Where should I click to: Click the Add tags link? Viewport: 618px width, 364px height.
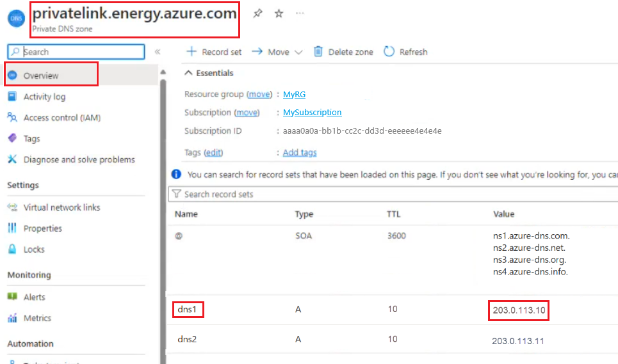coord(300,152)
